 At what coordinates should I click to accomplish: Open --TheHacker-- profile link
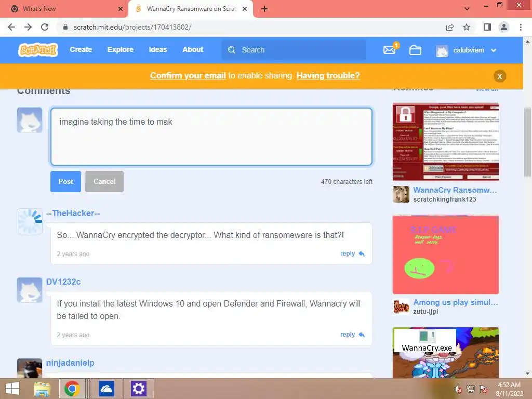click(x=73, y=213)
